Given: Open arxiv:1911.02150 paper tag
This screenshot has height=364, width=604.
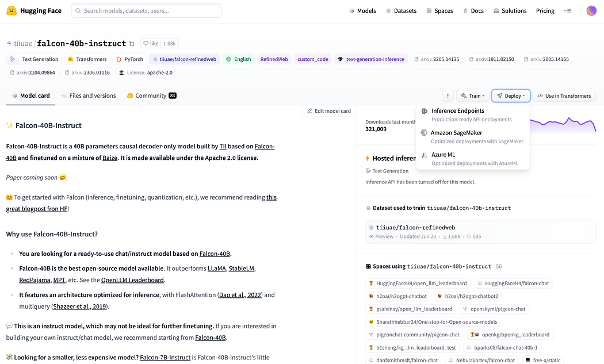Looking at the screenshot, I should (491, 59).
